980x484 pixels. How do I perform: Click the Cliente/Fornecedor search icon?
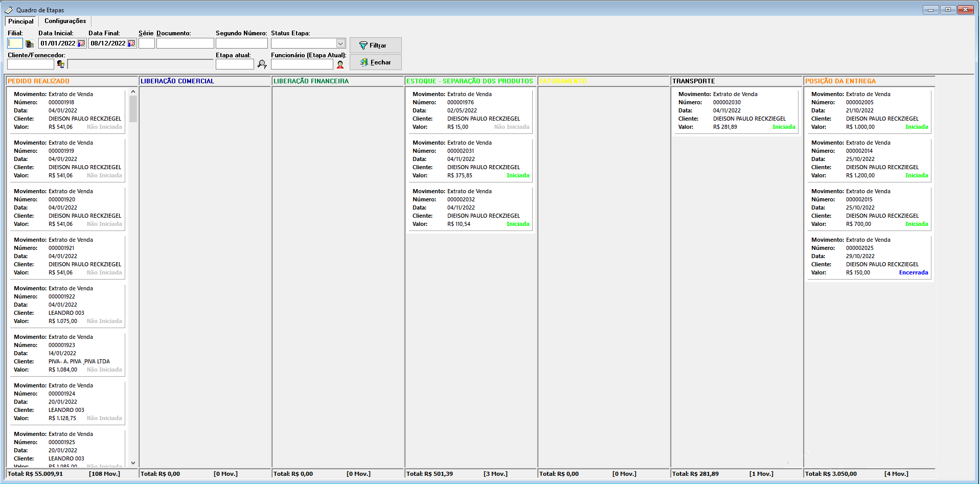tap(61, 64)
